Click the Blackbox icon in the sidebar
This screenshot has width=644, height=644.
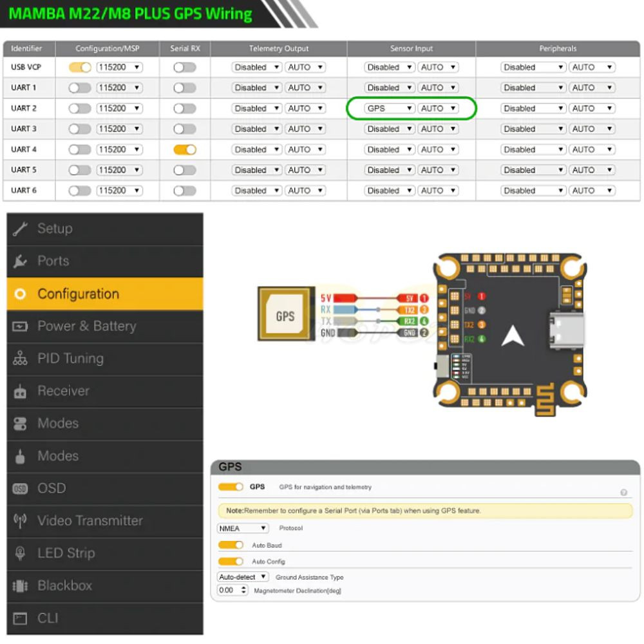[x=20, y=585]
